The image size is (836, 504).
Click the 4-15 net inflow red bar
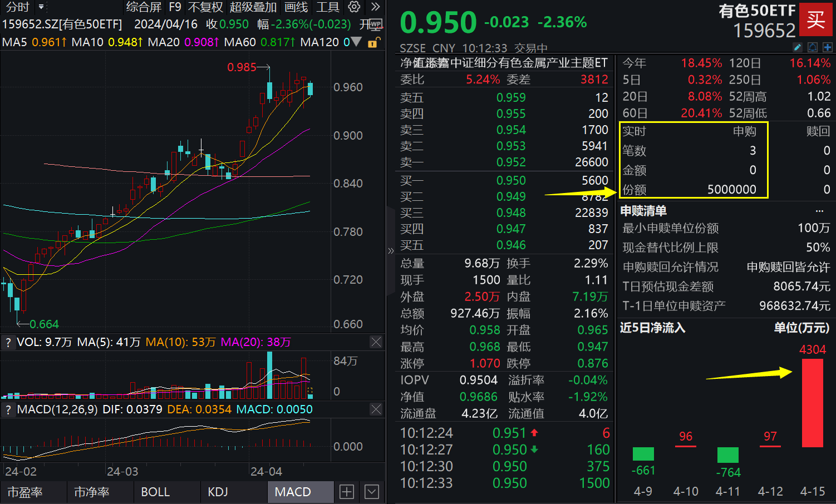(813, 403)
